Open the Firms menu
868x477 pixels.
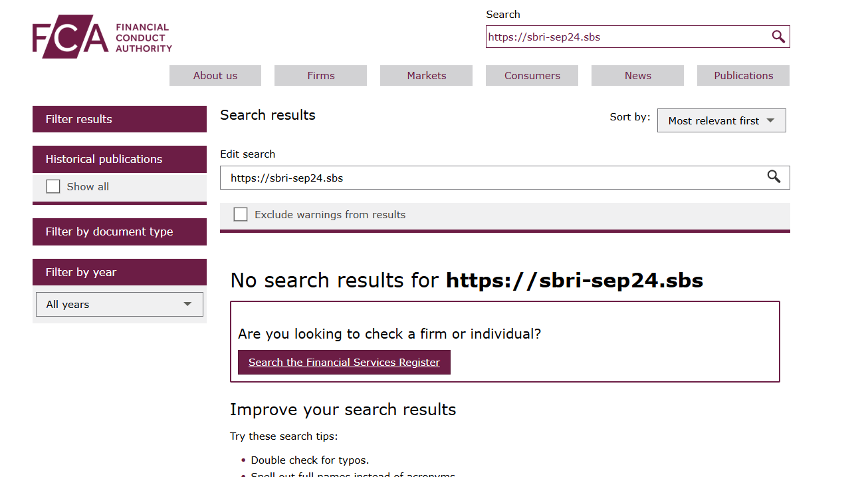pyautogui.click(x=321, y=75)
